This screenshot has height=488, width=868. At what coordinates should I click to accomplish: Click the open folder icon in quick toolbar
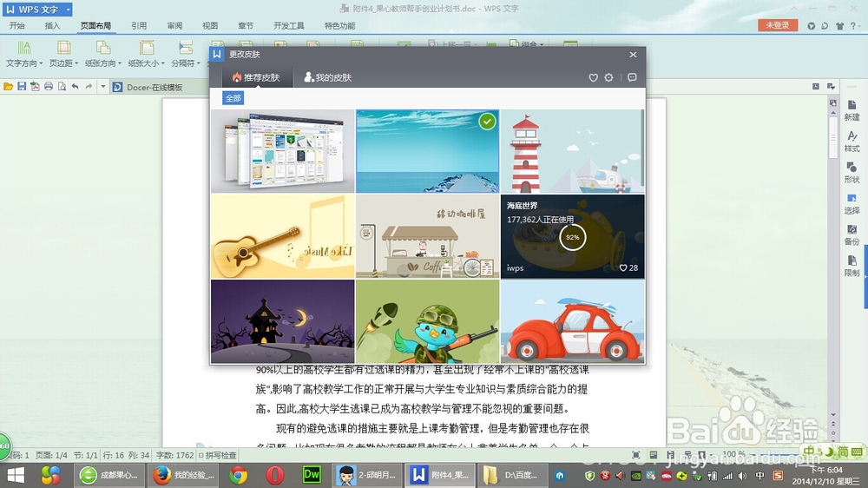pos(9,87)
